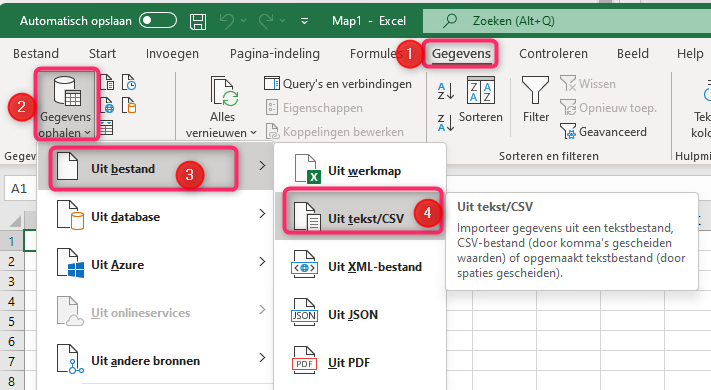Screen dimensions: 711x390
Task: Click the Gegevens ophalen dropdown button
Action: 66,106
